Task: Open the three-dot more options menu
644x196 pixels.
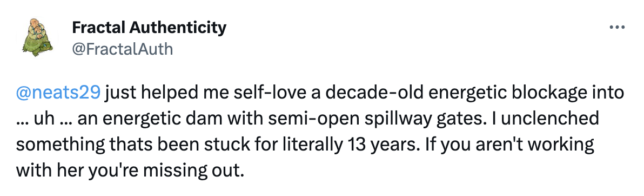Action: tap(617, 27)
